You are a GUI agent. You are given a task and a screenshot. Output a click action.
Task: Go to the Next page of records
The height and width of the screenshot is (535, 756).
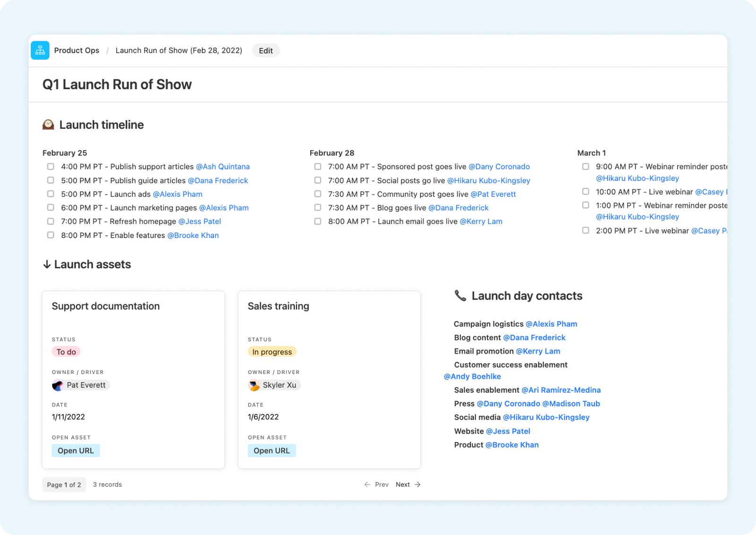click(408, 484)
